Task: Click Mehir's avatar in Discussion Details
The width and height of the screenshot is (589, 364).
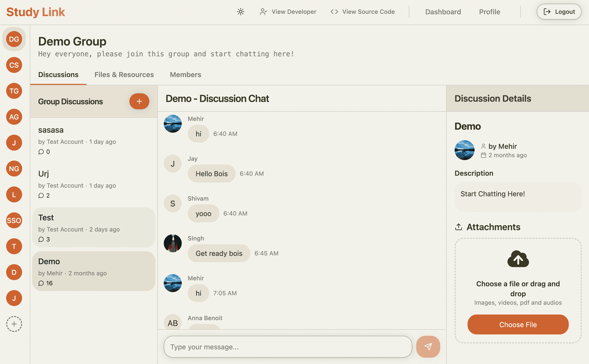Action: point(464,150)
